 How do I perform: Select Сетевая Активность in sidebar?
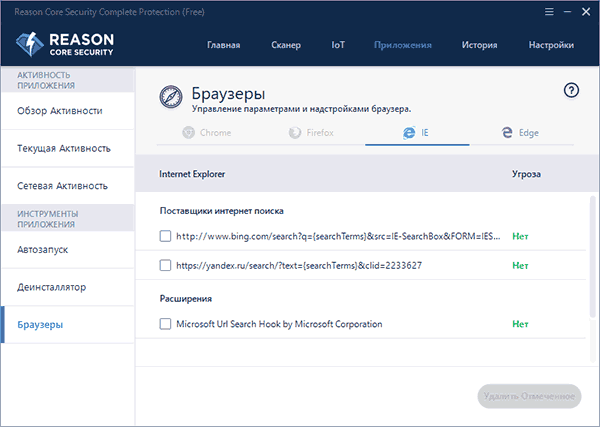63,186
